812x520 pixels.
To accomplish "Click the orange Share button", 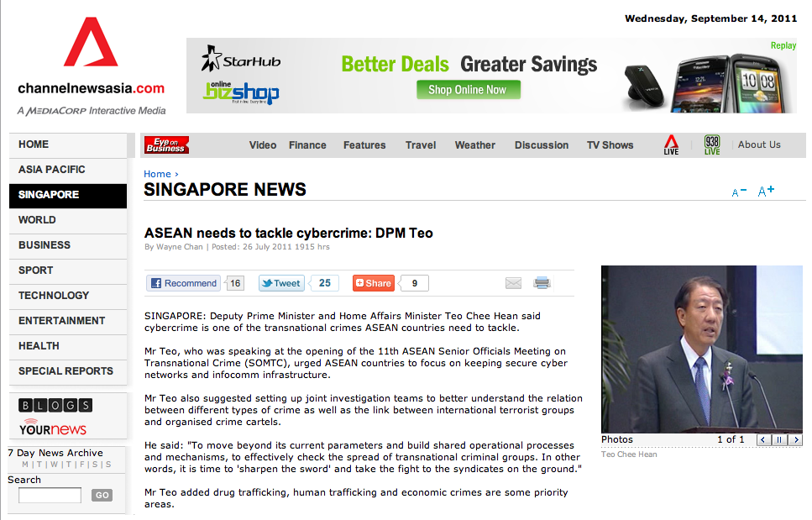I will (x=374, y=283).
